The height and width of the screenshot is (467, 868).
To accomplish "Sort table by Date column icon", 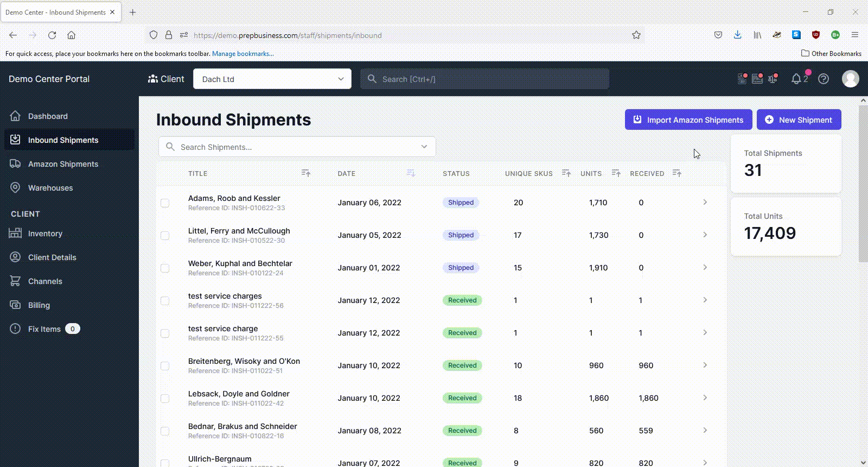I will pyautogui.click(x=411, y=173).
